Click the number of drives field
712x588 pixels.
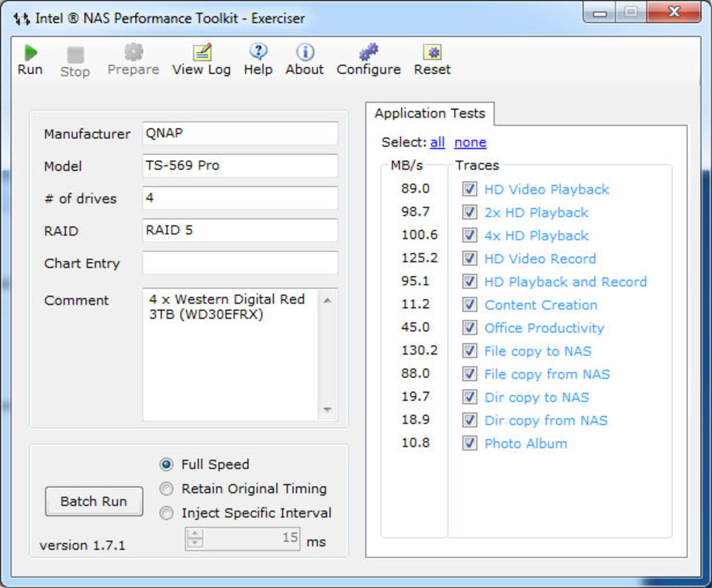point(240,198)
